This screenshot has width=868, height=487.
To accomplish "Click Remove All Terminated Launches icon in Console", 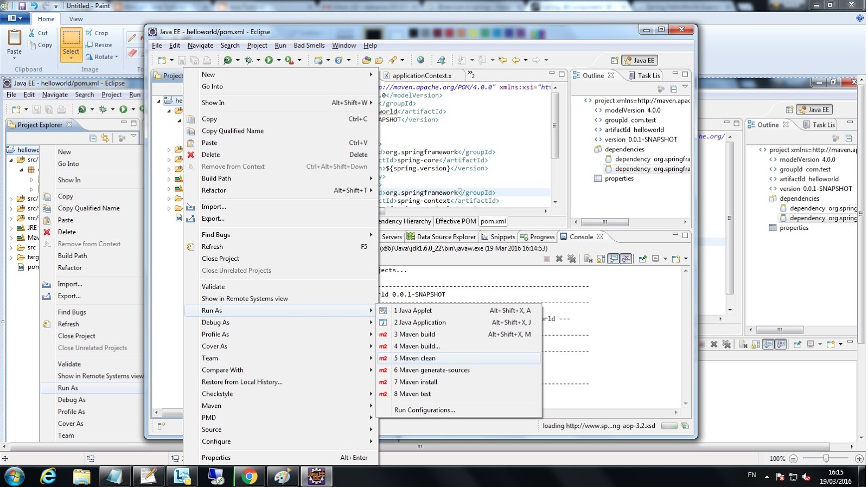I will [572, 259].
